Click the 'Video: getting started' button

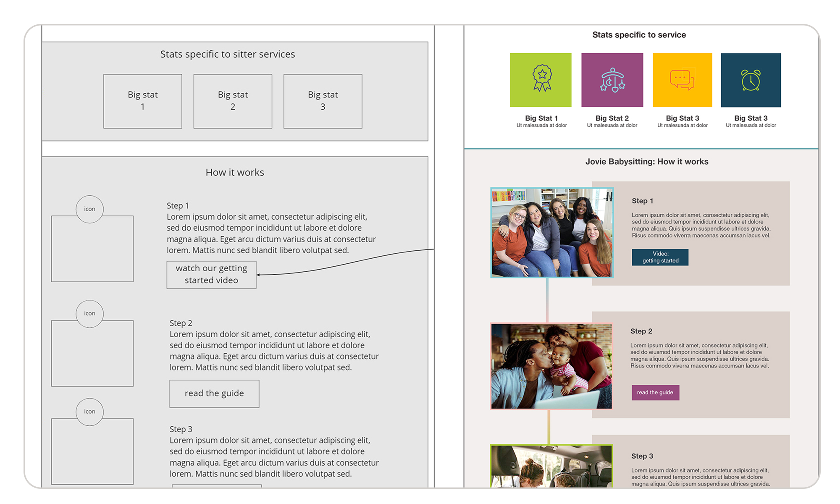[660, 257]
